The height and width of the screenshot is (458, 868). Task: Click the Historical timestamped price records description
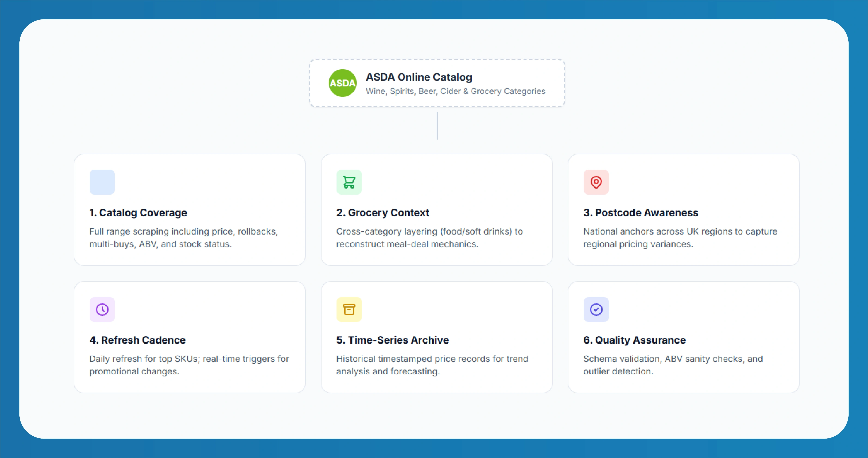click(432, 365)
